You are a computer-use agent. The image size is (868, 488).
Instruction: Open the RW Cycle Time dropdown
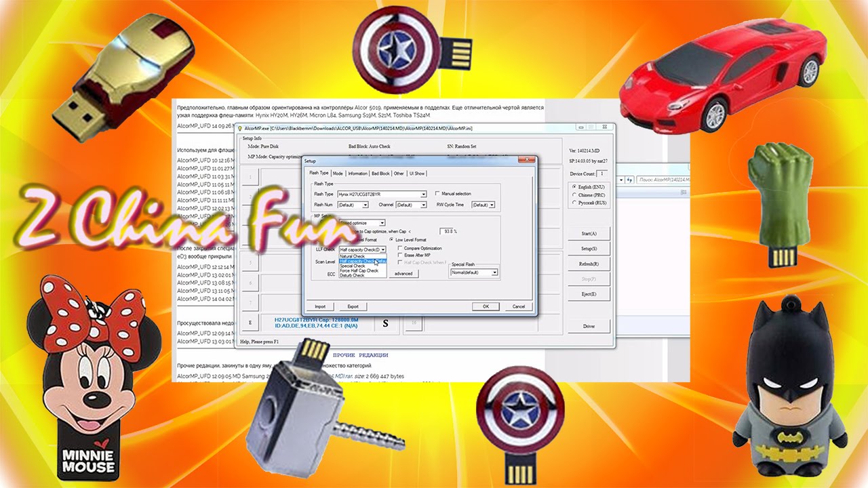tap(492, 205)
